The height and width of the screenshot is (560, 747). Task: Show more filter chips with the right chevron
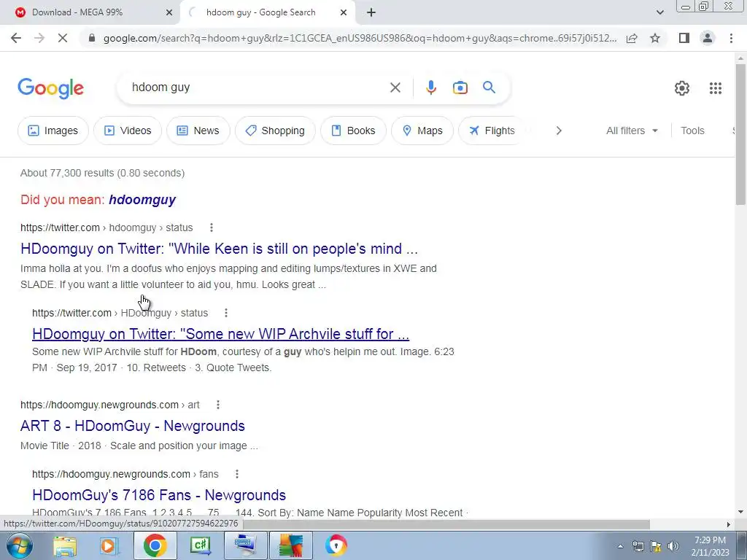pyautogui.click(x=559, y=131)
